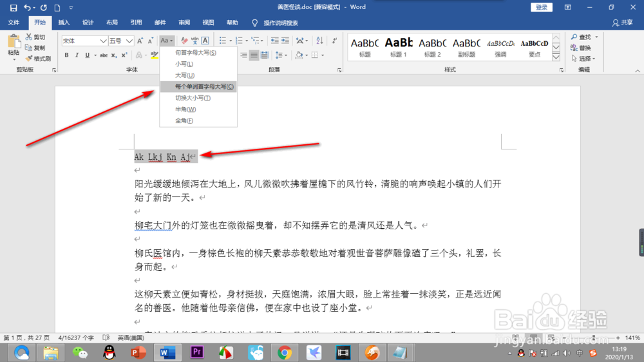The image size is (644, 362).
Task: Switch to the 审阅 Review tab
Action: [184, 23]
